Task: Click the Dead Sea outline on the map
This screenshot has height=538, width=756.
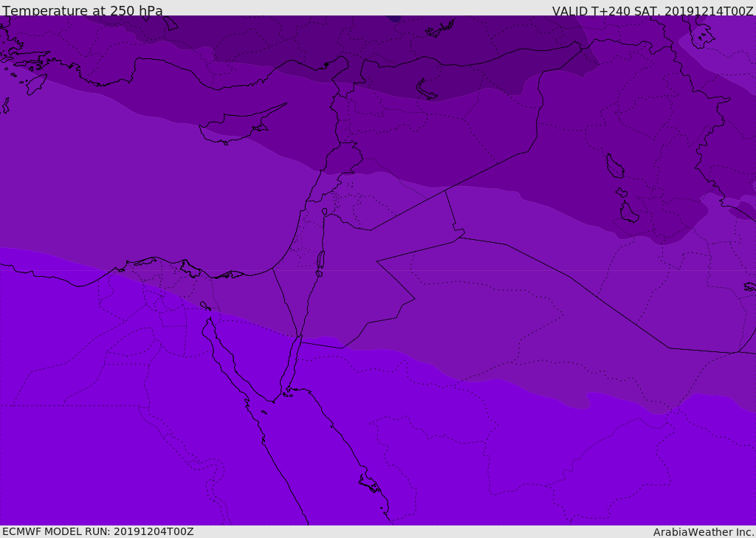Action: click(320, 263)
